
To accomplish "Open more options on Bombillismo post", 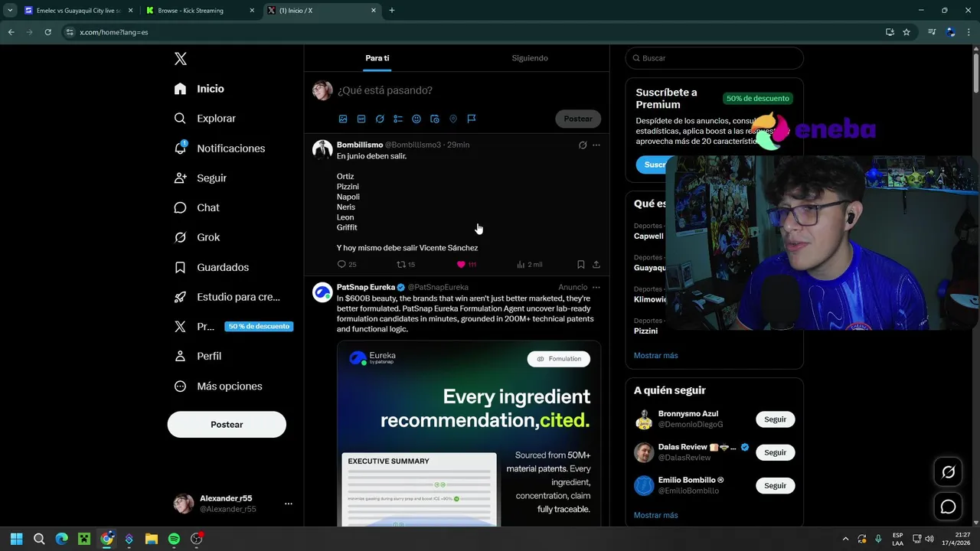I will coord(596,145).
